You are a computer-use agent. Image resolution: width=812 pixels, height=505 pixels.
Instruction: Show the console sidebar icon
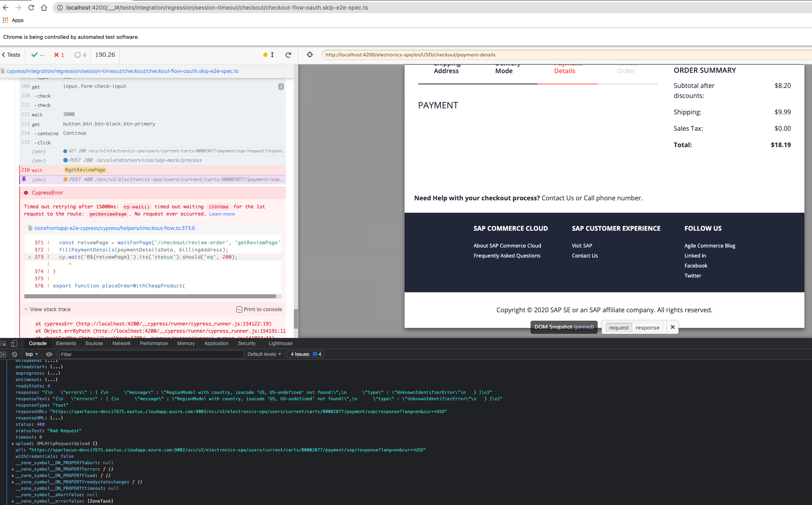(x=4, y=354)
